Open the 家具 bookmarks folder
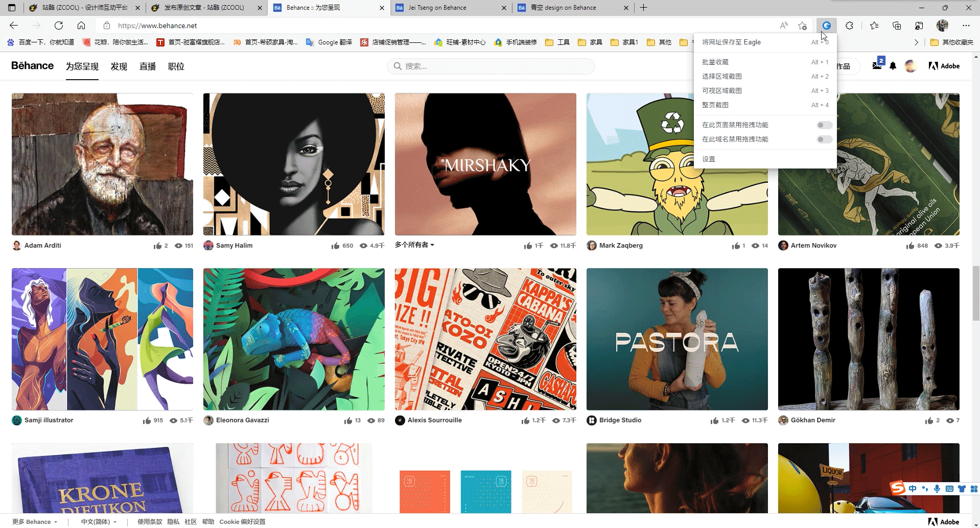The width and height of the screenshot is (980, 528). point(590,42)
